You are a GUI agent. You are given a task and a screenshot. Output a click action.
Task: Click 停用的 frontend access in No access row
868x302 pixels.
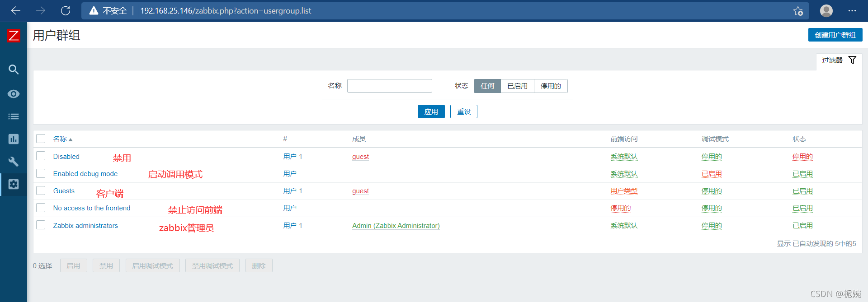click(x=621, y=208)
